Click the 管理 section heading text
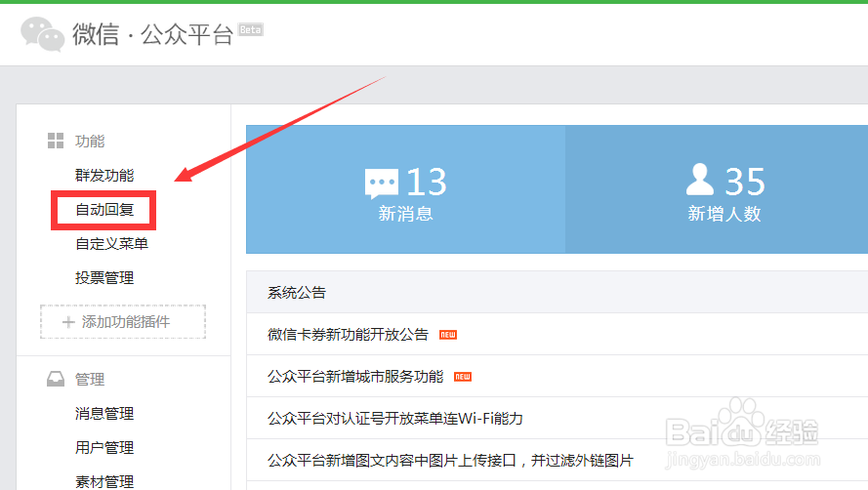Viewport: 868px width, 490px height. click(x=90, y=380)
